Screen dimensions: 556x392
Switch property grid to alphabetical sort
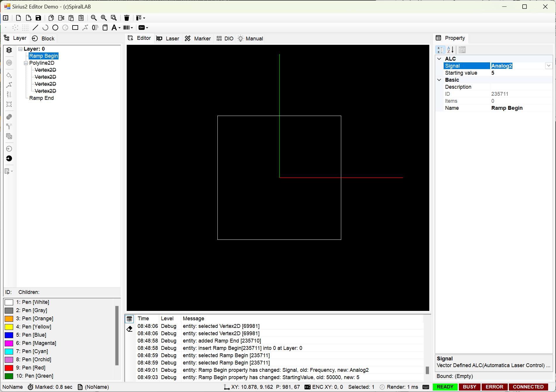pos(450,50)
